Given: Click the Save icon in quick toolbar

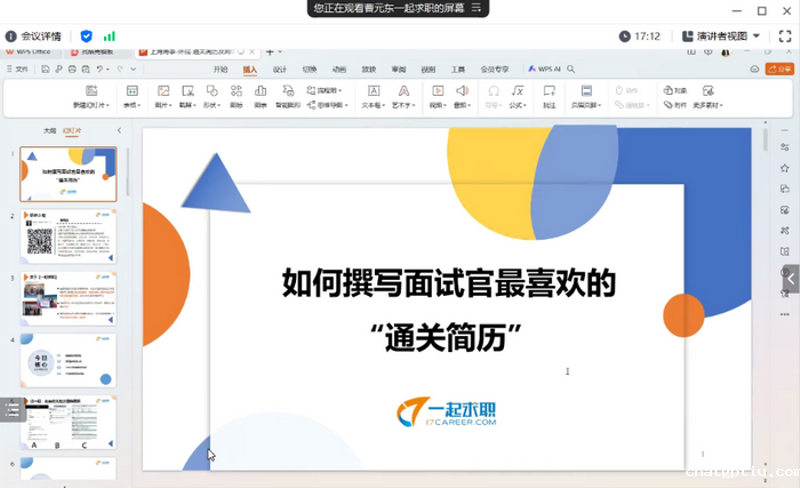Looking at the screenshot, I should click(45, 69).
